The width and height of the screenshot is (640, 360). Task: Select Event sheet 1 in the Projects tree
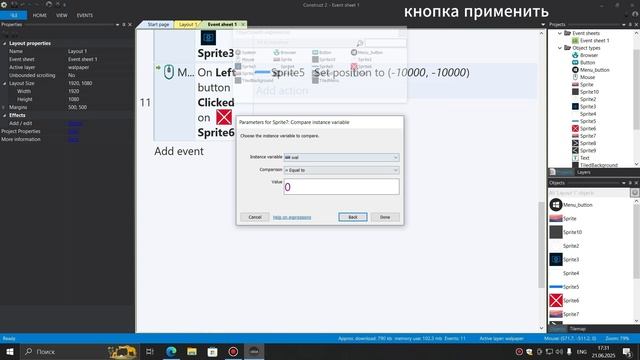click(594, 40)
